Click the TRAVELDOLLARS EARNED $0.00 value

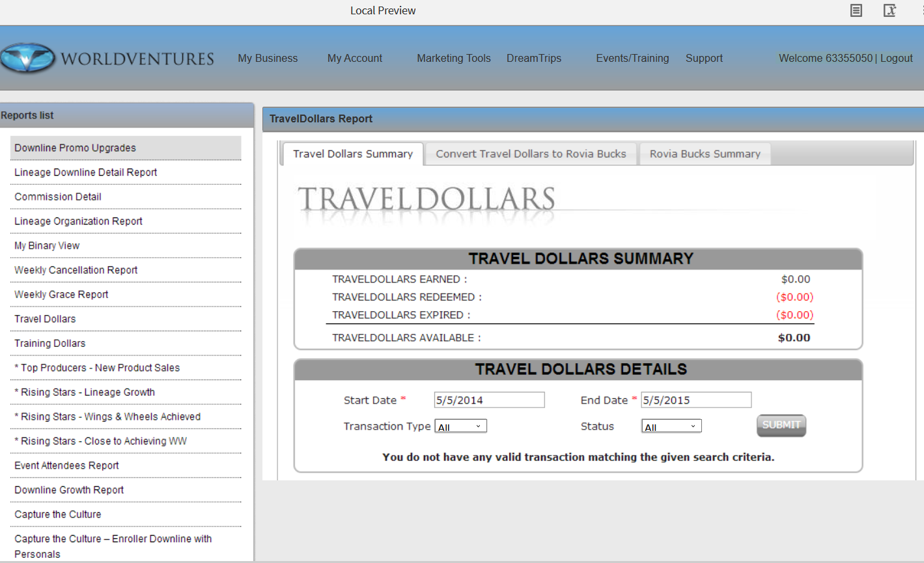[796, 279]
